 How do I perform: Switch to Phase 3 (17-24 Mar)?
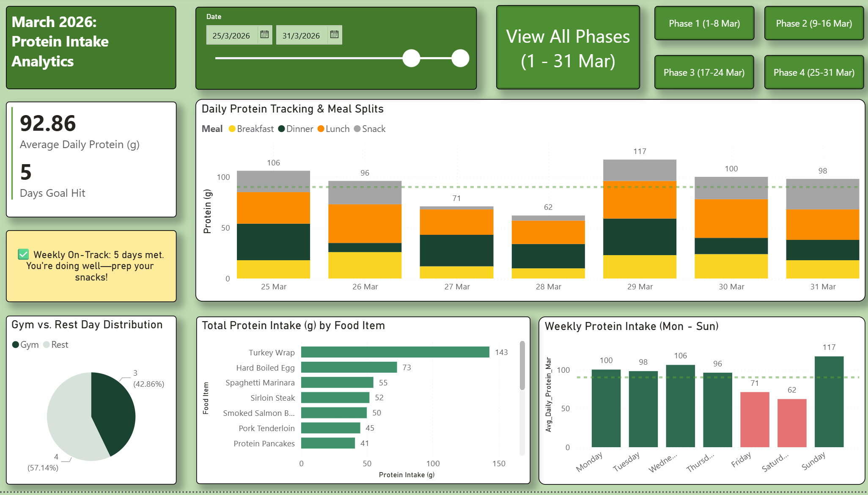(x=704, y=72)
